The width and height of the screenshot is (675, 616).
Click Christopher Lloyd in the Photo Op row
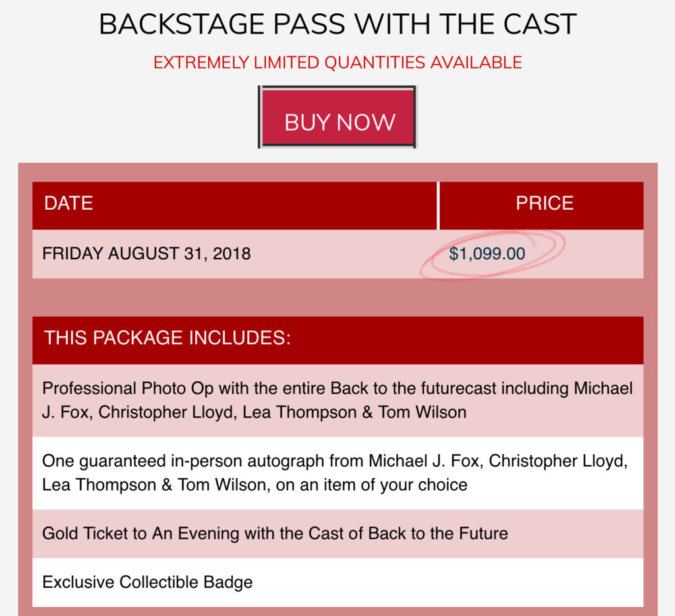click(x=167, y=413)
